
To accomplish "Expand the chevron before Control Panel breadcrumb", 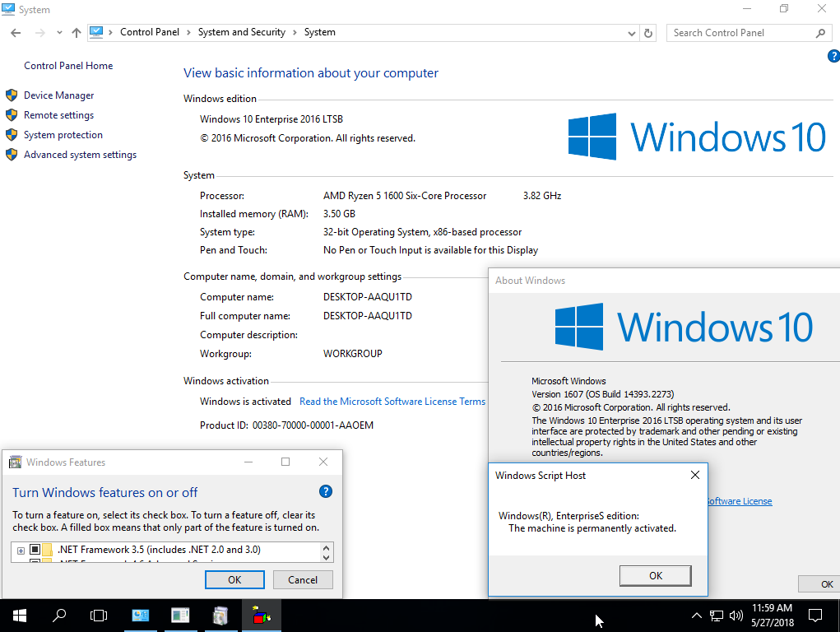I will pos(110,33).
